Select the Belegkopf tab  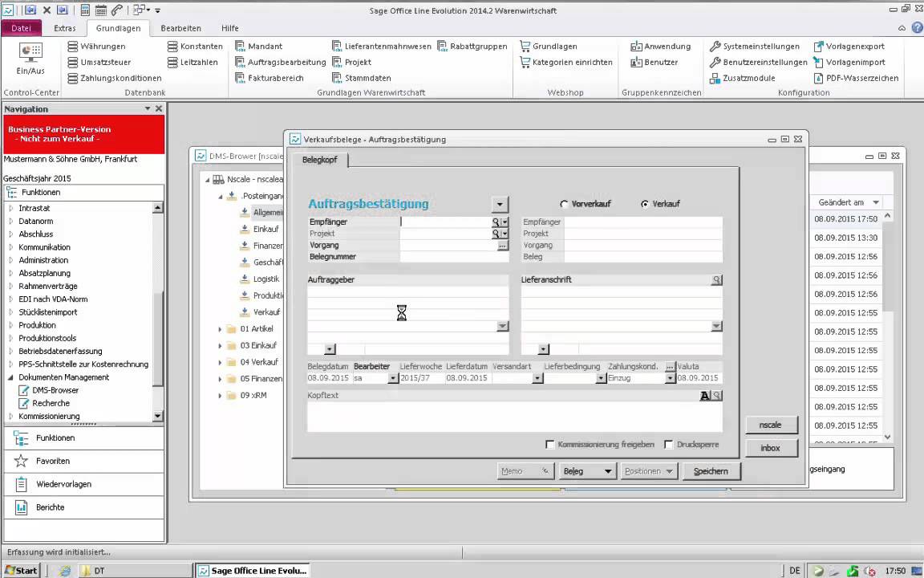[319, 160]
